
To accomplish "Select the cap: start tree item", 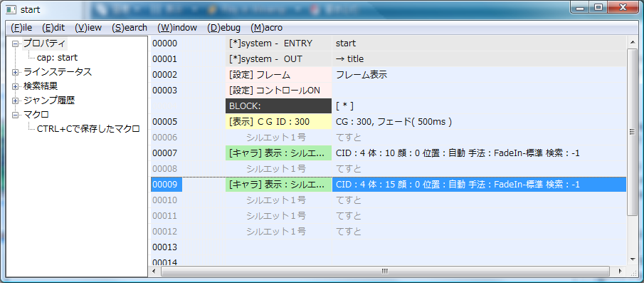I will tap(57, 58).
